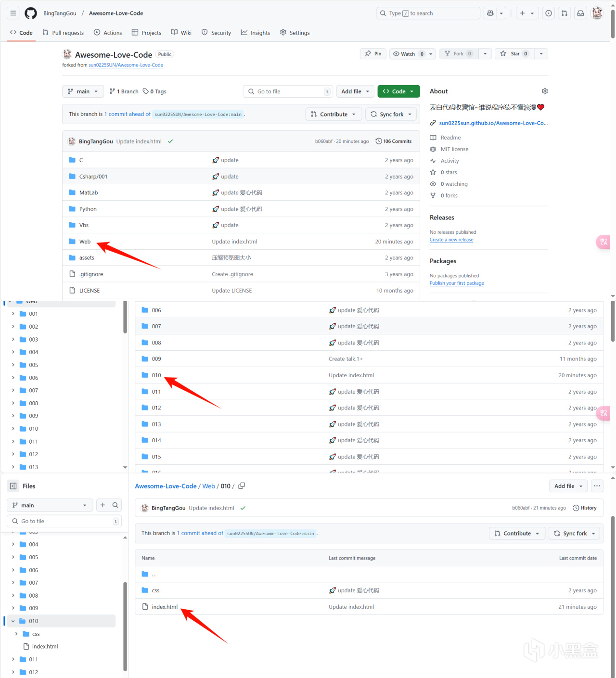Star the repository
The image size is (616, 678).
(x=514, y=54)
